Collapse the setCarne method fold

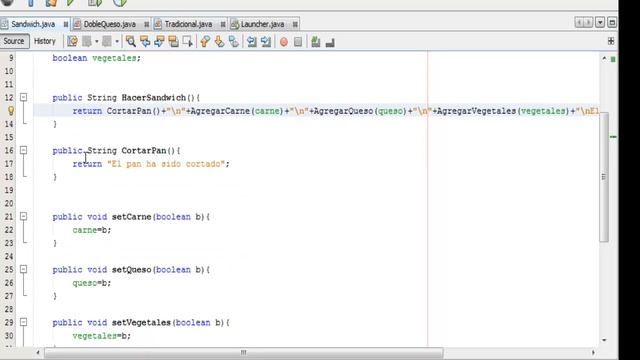24,216
